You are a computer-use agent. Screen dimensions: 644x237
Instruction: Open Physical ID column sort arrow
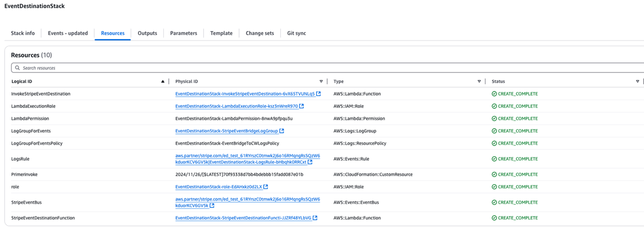coord(321,82)
